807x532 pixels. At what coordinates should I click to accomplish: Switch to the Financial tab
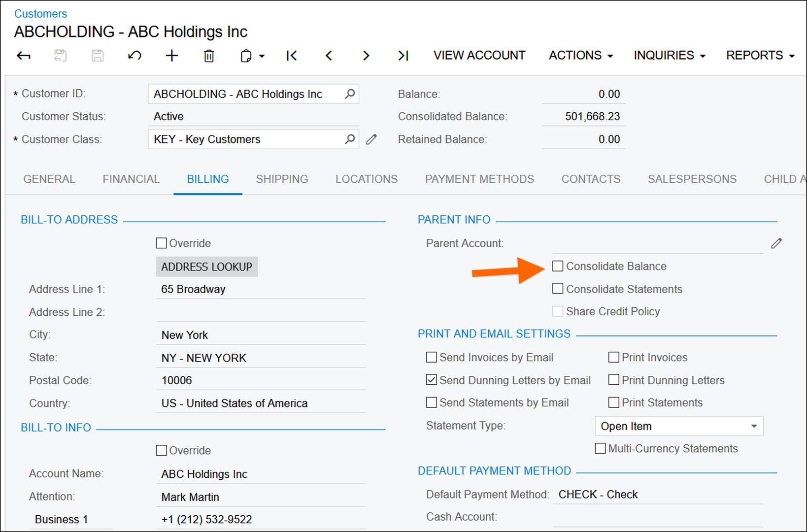point(131,179)
